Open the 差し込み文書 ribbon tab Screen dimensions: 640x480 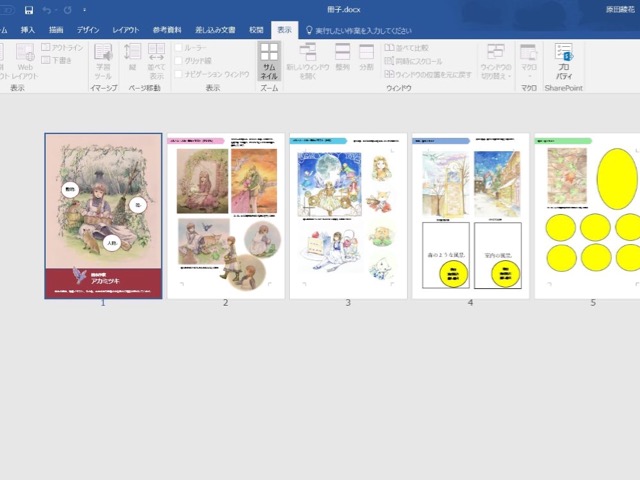tap(215, 30)
